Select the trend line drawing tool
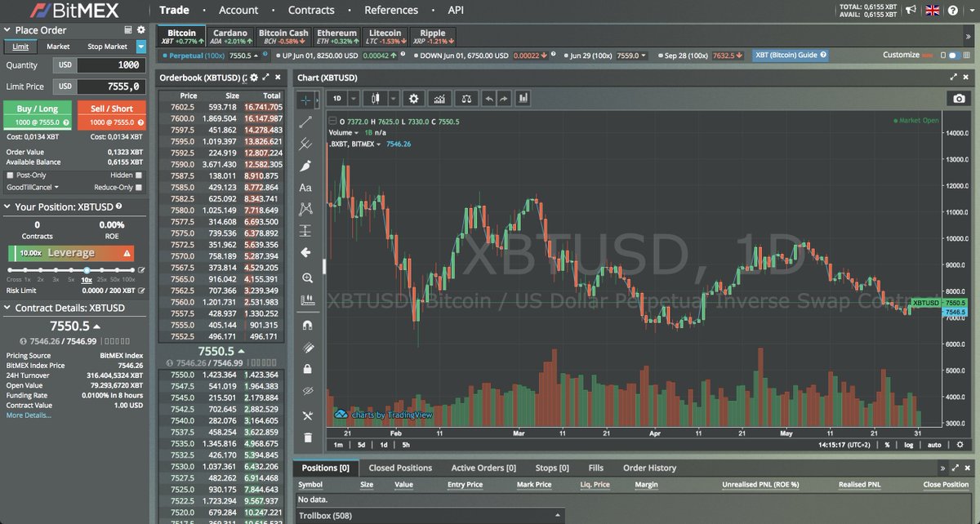The height and width of the screenshot is (524, 980). click(x=307, y=122)
